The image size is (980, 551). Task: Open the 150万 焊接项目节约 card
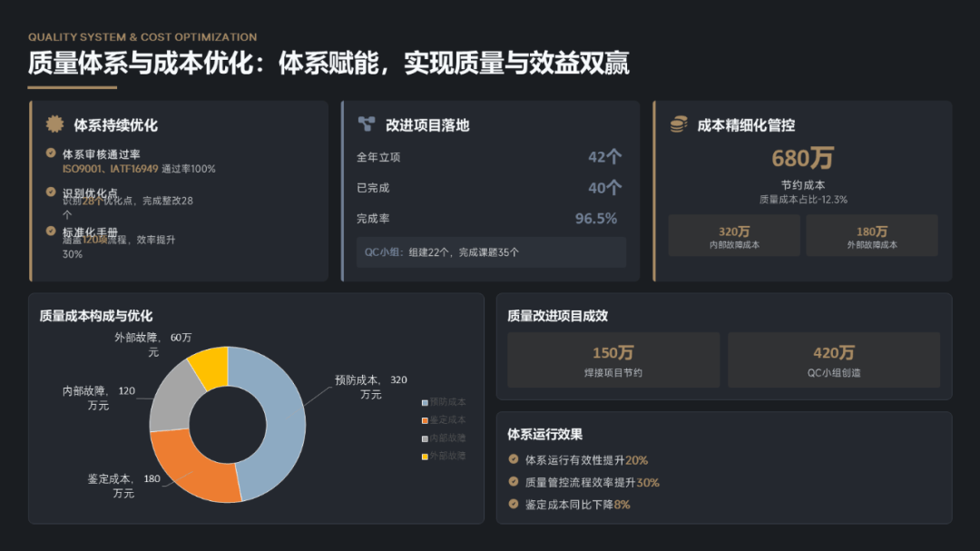[613, 360]
